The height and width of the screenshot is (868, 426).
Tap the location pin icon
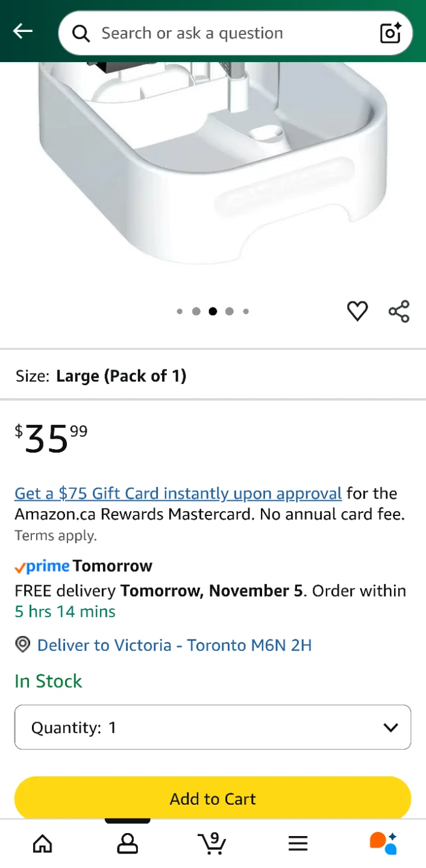click(x=22, y=645)
